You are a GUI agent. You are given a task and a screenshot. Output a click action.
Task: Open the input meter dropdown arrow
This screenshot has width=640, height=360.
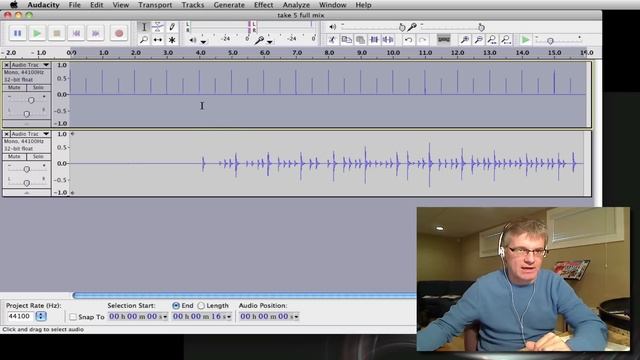coord(270,41)
